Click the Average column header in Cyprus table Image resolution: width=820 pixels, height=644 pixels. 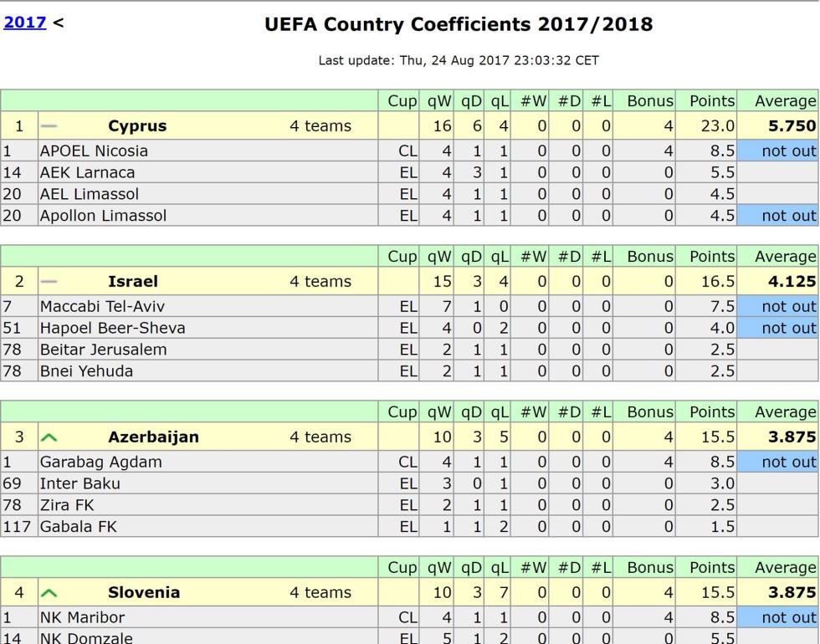tap(785, 101)
